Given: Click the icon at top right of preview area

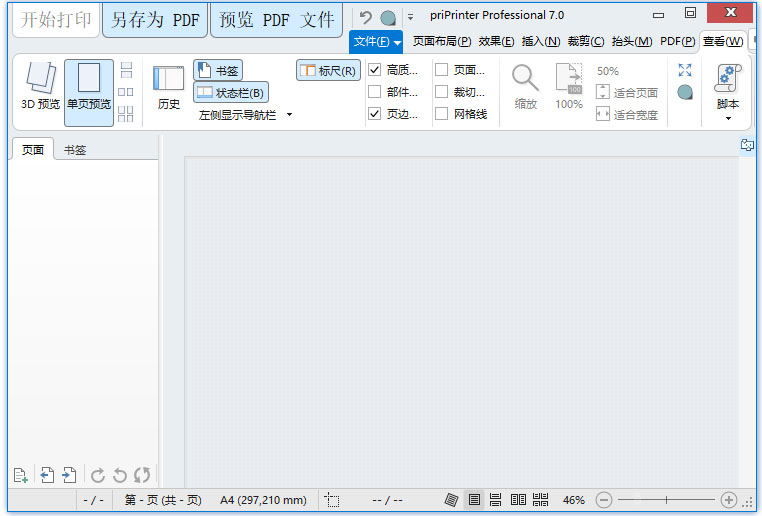Looking at the screenshot, I should click(x=747, y=145).
